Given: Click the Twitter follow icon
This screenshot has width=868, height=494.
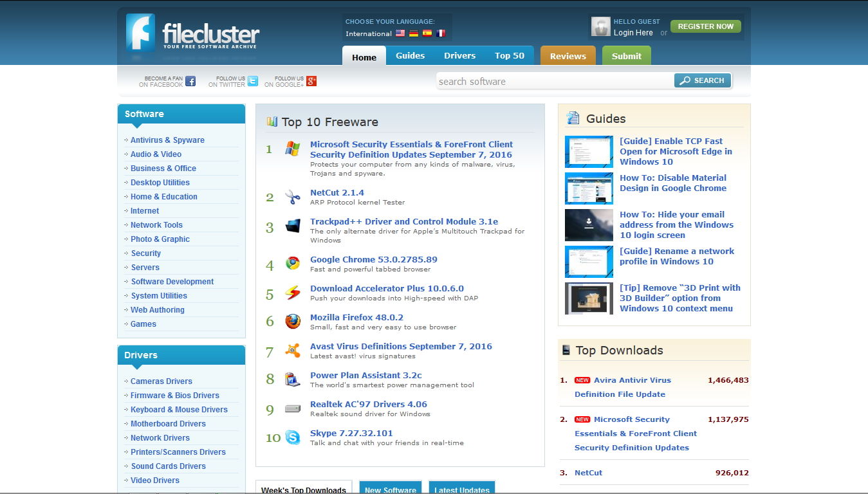Looking at the screenshot, I should click(253, 81).
